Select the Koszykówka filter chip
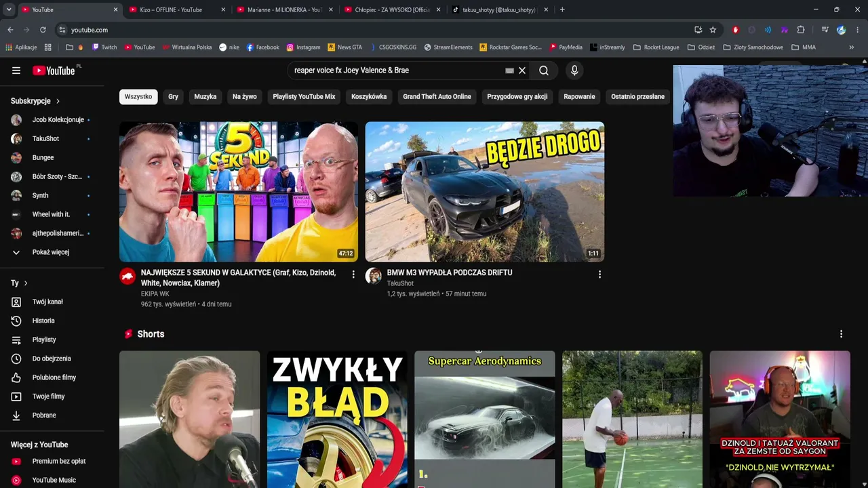 369,97
